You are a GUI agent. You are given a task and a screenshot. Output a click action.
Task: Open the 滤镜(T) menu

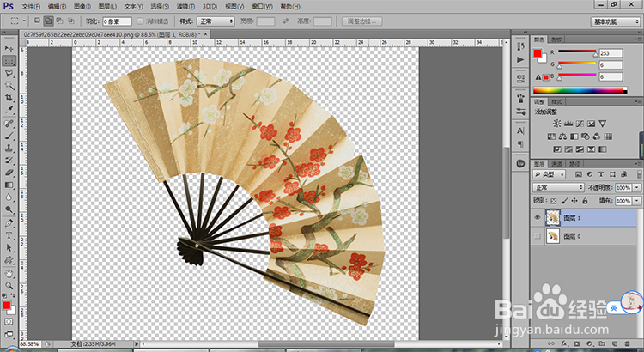(x=185, y=7)
